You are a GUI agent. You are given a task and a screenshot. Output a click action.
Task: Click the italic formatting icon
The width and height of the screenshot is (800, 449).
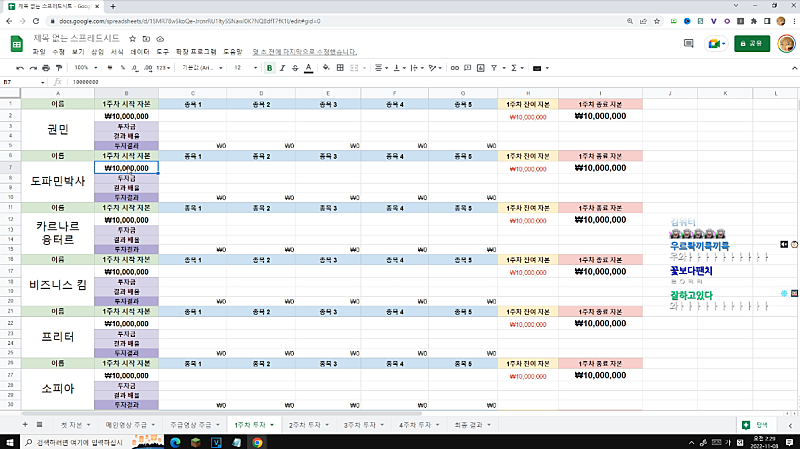[282, 68]
